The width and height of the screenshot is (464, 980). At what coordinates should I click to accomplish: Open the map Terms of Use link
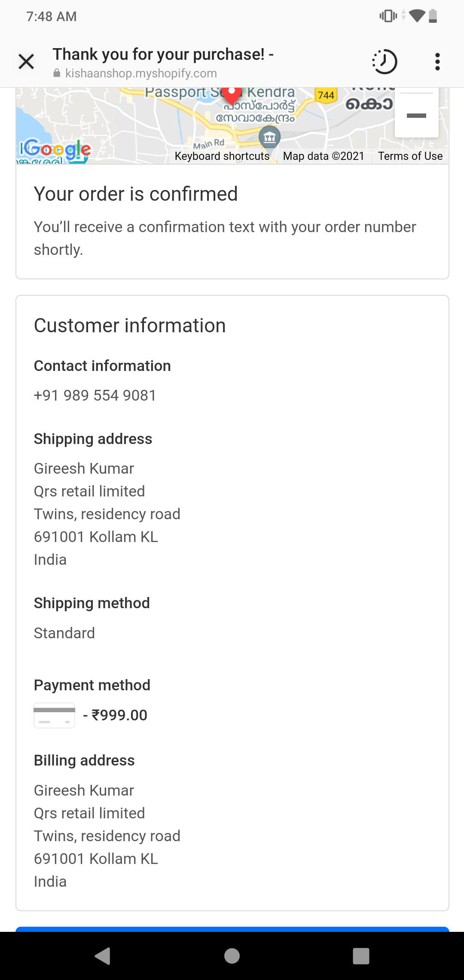pos(410,156)
